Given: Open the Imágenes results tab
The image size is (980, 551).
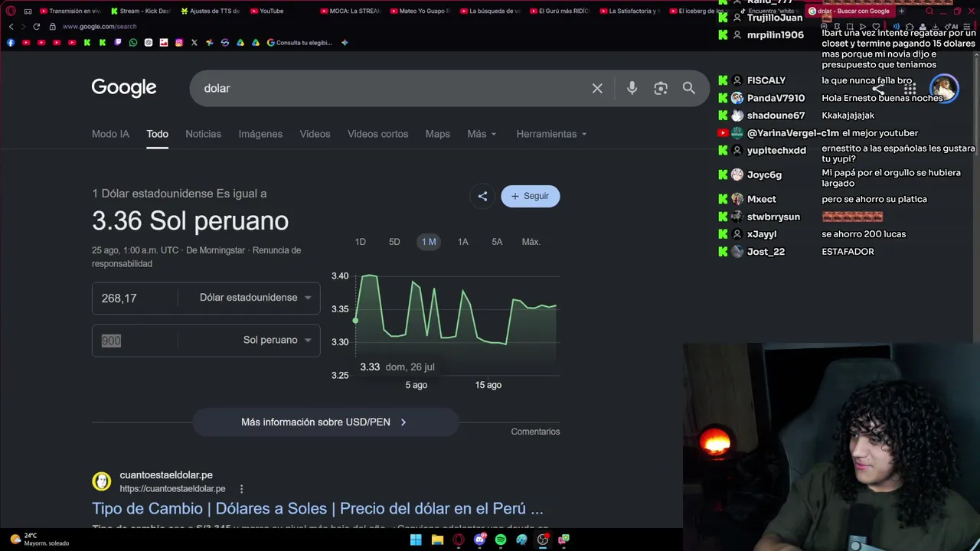Looking at the screenshot, I should (x=260, y=134).
